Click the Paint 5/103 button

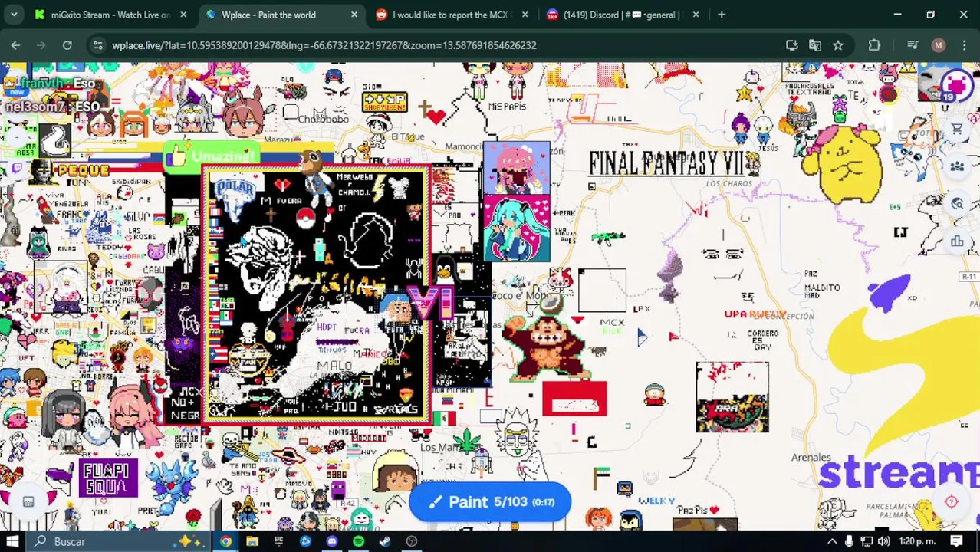click(x=490, y=502)
